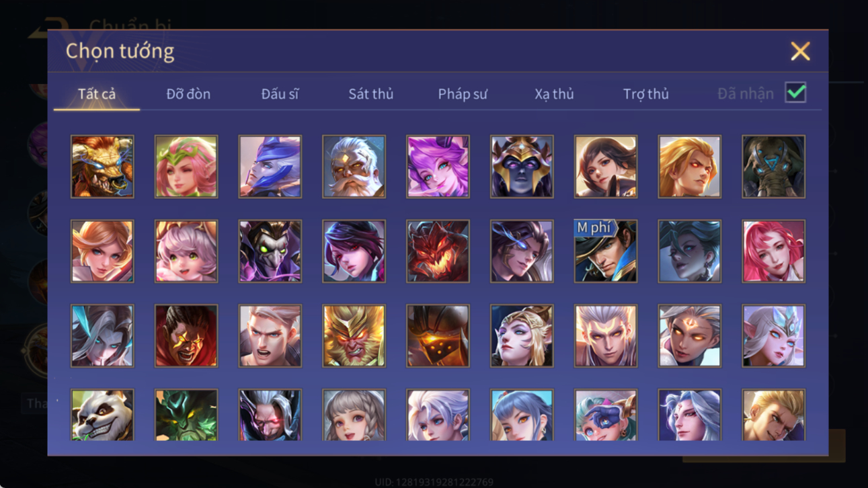Toggle the "Đã nhận" checkbox
The image size is (868, 488).
click(795, 93)
